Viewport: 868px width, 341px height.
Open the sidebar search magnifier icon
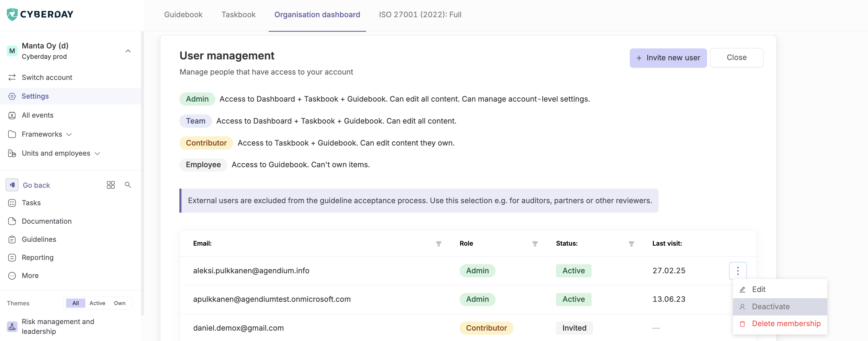point(128,185)
